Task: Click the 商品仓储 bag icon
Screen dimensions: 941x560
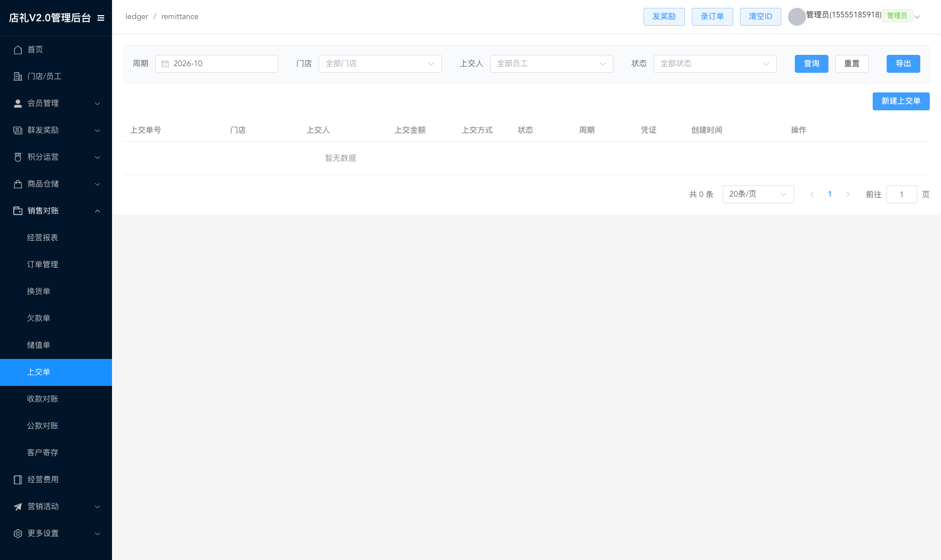Action: (x=18, y=184)
